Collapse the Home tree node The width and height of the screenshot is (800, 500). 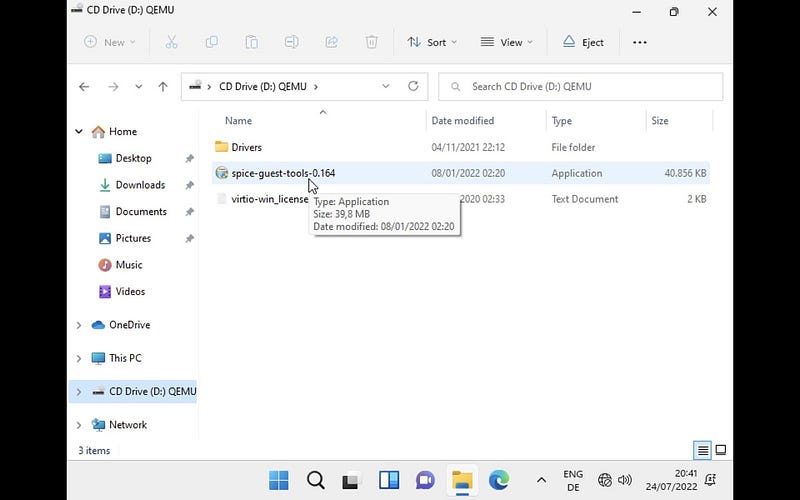79,132
